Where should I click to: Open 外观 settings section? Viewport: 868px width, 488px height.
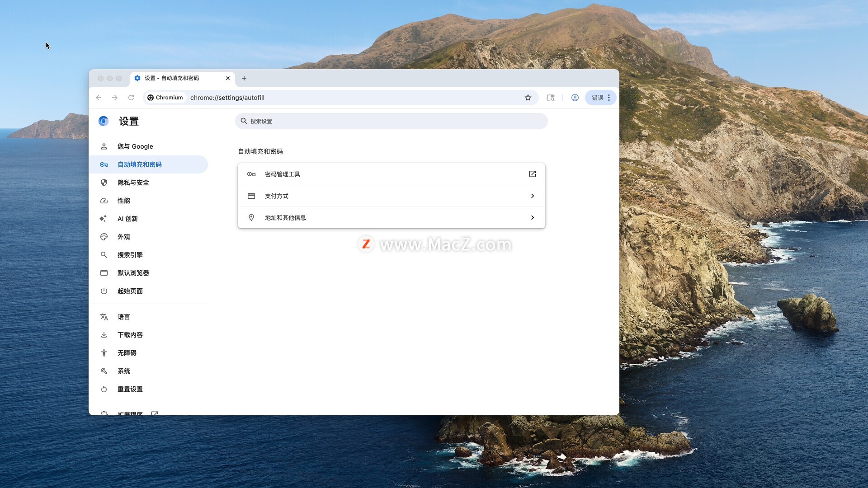pyautogui.click(x=148, y=237)
